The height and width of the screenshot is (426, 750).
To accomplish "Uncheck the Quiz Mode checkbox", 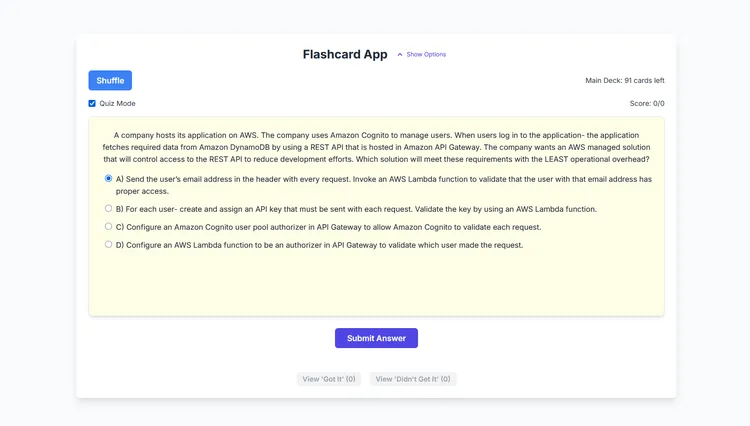I will (92, 103).
